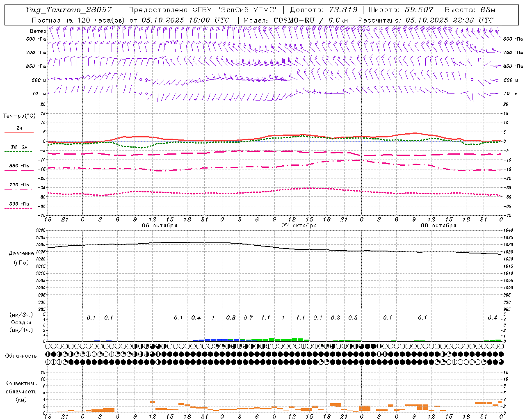Click the (мм/1ч.) precipitation unit label
Image resolution: width=525 pixels, height=420 pixels.
coord(21,330)
